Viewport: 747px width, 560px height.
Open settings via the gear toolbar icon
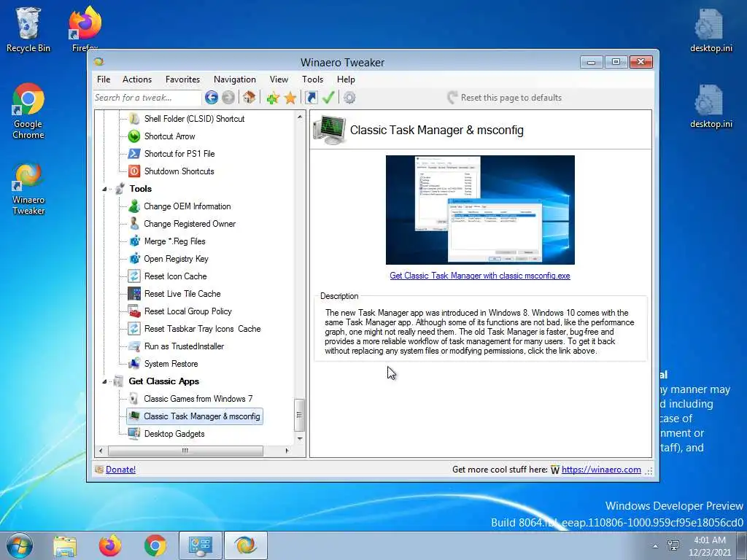point(349,98)
